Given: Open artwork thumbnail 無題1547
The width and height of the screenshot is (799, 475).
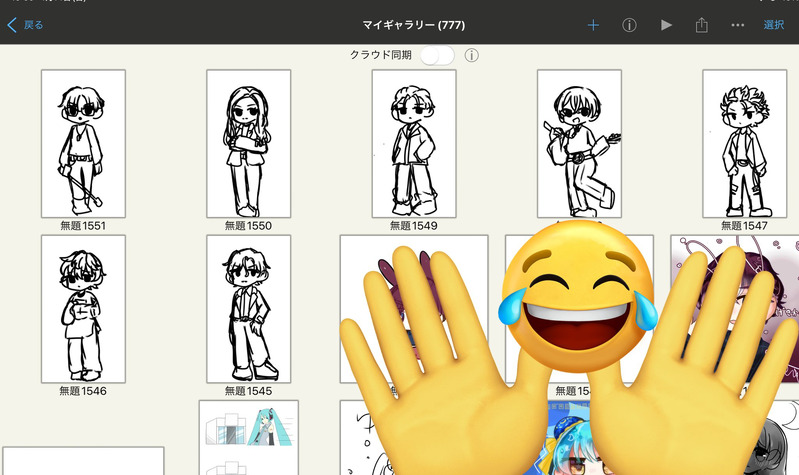Looking at the screenshot, I should tap(744, 144).
